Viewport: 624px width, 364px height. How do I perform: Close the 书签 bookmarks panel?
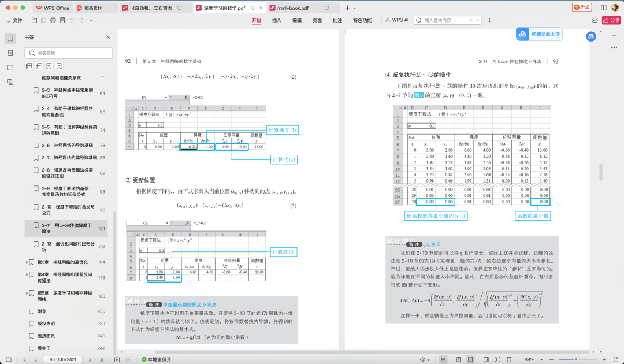coord(108,37)
